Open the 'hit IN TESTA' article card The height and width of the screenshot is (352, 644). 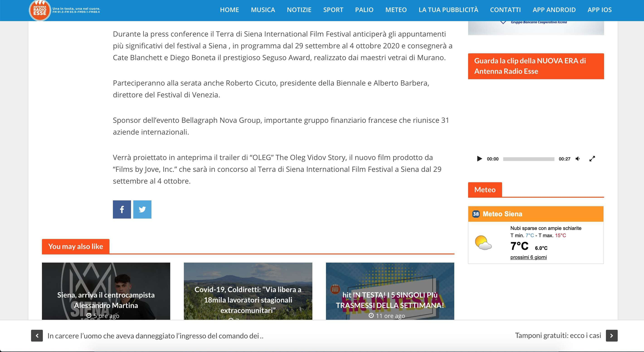click(x=390, y=291)
